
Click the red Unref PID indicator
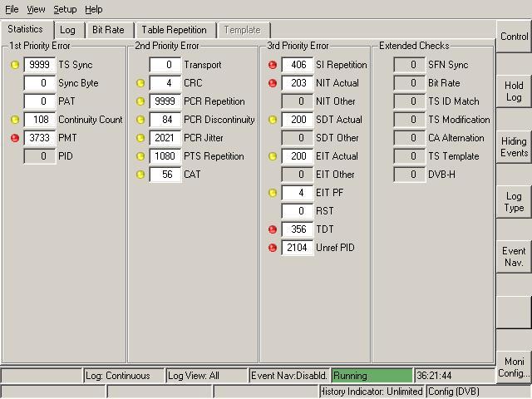[273, 248]
